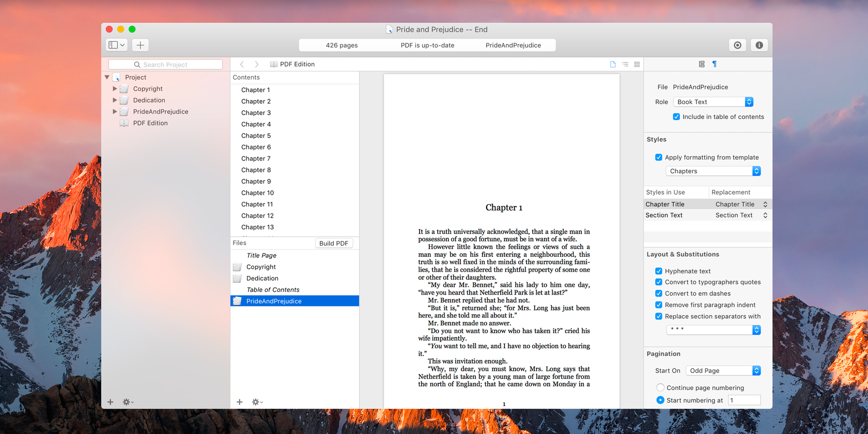Switch to outline list view icon
Viewport: 868px width, 434px height.
625,64
